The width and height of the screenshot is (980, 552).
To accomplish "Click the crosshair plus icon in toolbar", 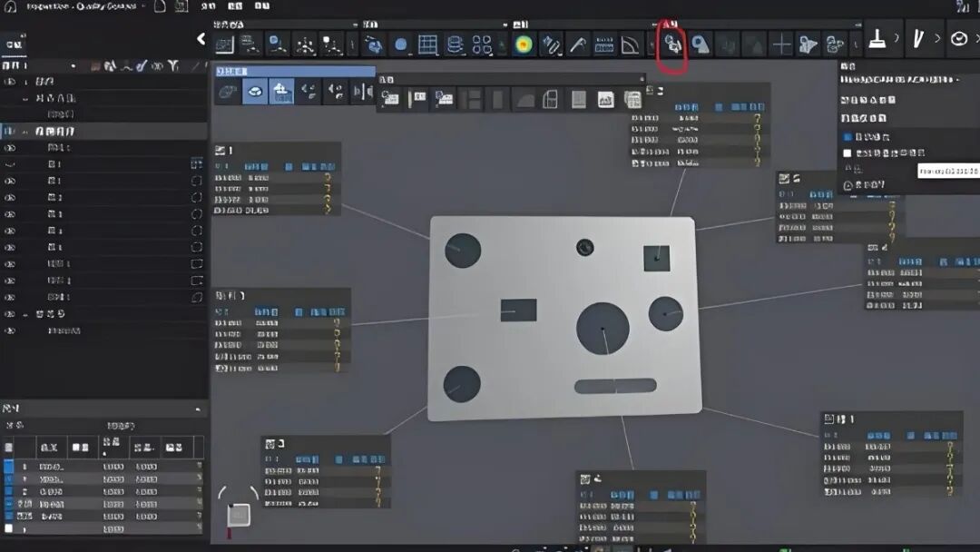I will (x=781, y=44).
